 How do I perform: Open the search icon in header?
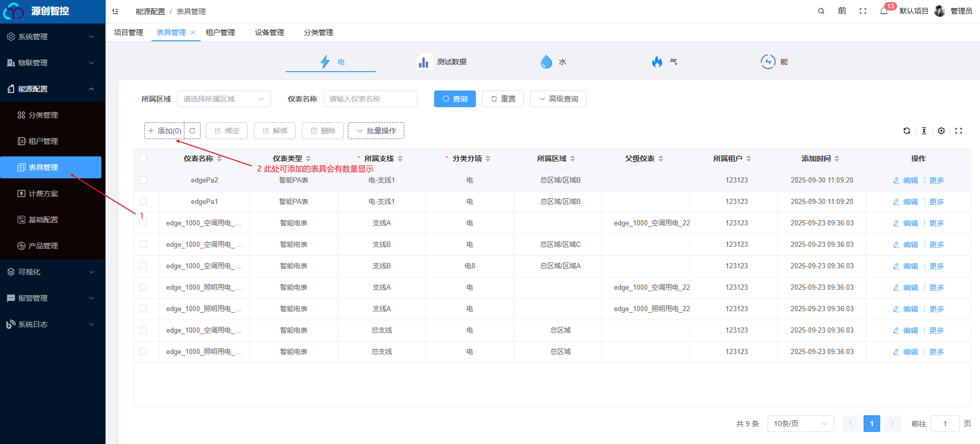pos(821,11)
